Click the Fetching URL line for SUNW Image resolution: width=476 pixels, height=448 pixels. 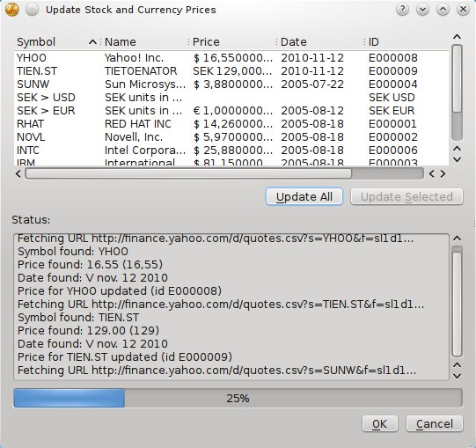[216, 371]
